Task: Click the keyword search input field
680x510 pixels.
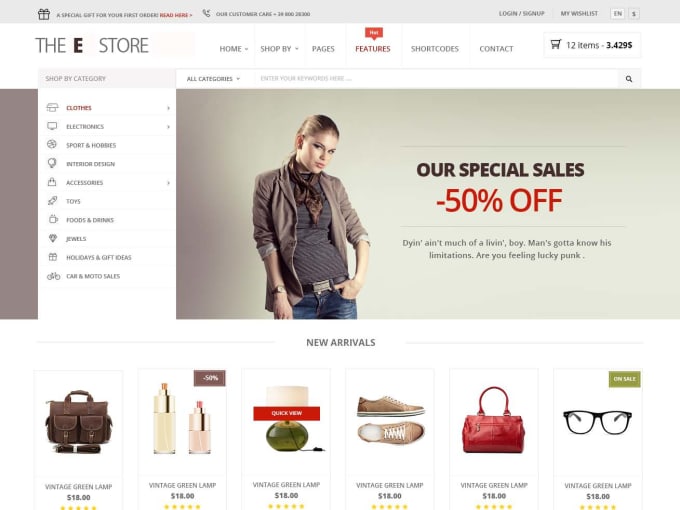Action: coord(436,78)
